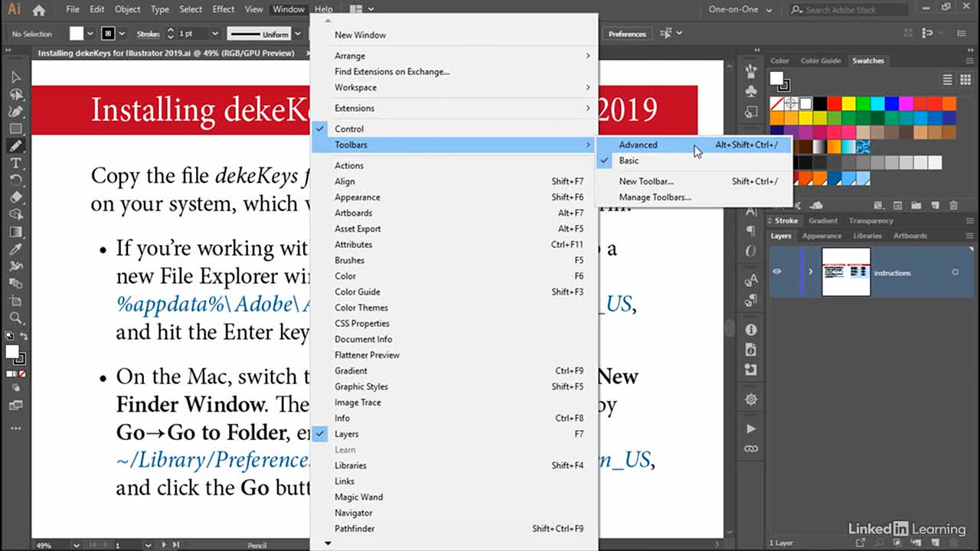Screen dimensions: 980x551
Task: Click the stroke weight stepper arrows
Action: [170, 34]
